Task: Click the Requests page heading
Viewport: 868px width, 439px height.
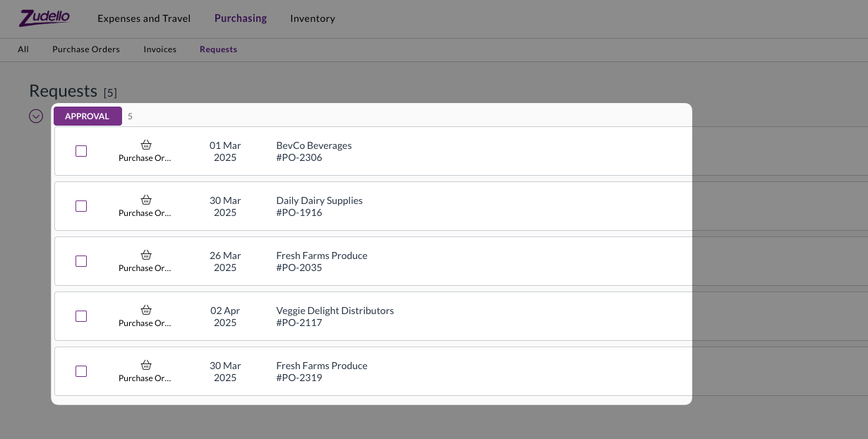Action: (x=63, y=91)
